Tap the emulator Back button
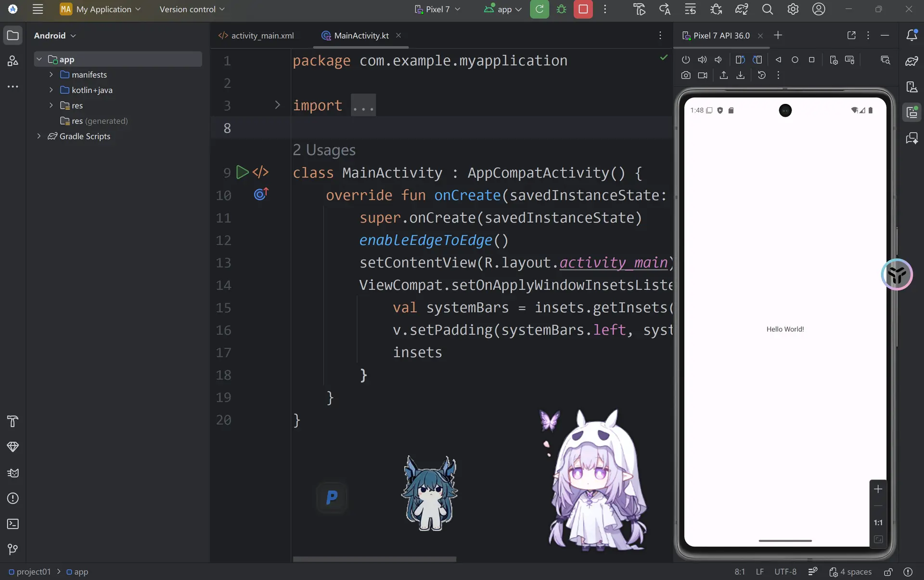The height and width of the screenshot is (580, 924). click(x=778, y=60)
